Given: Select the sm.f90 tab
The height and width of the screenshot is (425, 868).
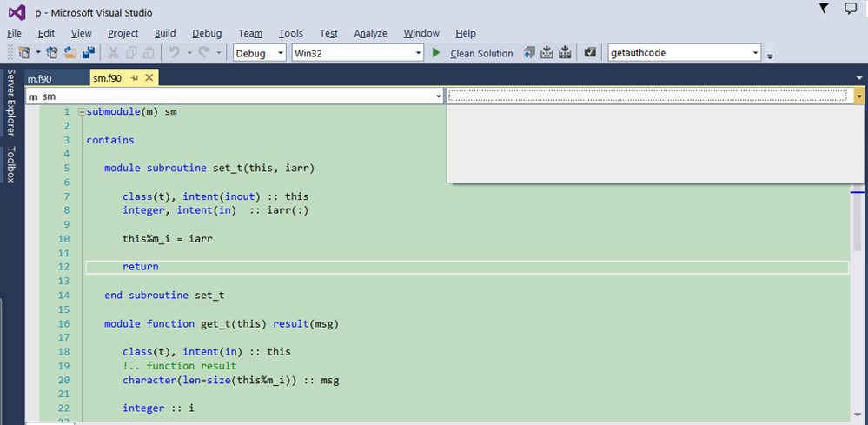Looking at the screenshot, I should click(108, 78).
